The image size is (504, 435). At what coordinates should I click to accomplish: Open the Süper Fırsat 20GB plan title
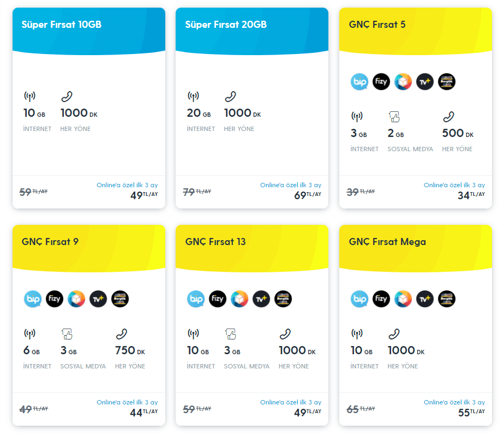(226, 25)
